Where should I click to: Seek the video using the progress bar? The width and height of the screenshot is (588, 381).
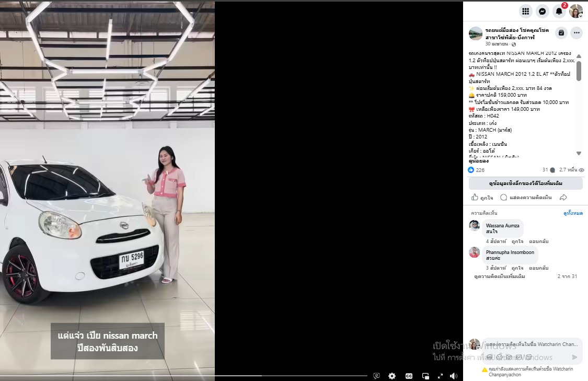pos(183,375)
